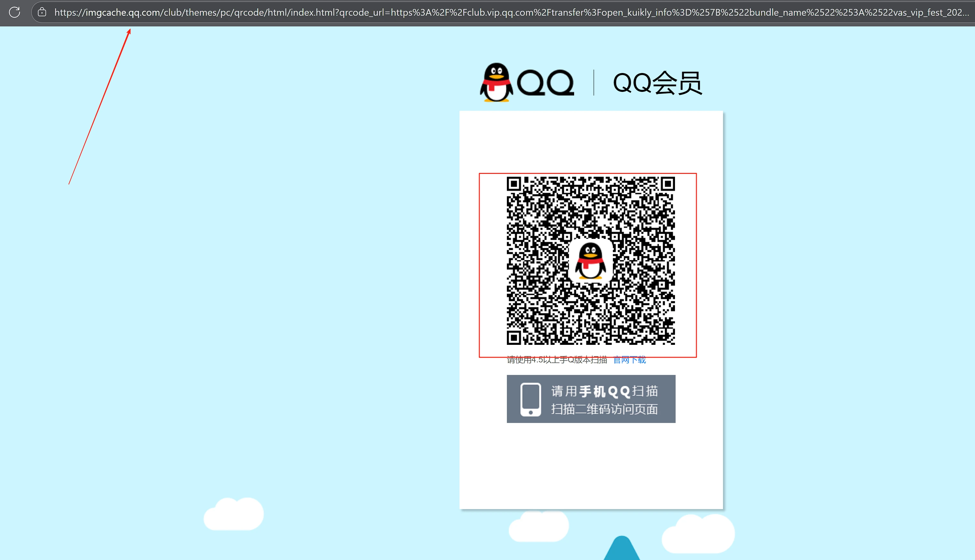Click the phone icon in scan banner

click(x=530, y=399)
